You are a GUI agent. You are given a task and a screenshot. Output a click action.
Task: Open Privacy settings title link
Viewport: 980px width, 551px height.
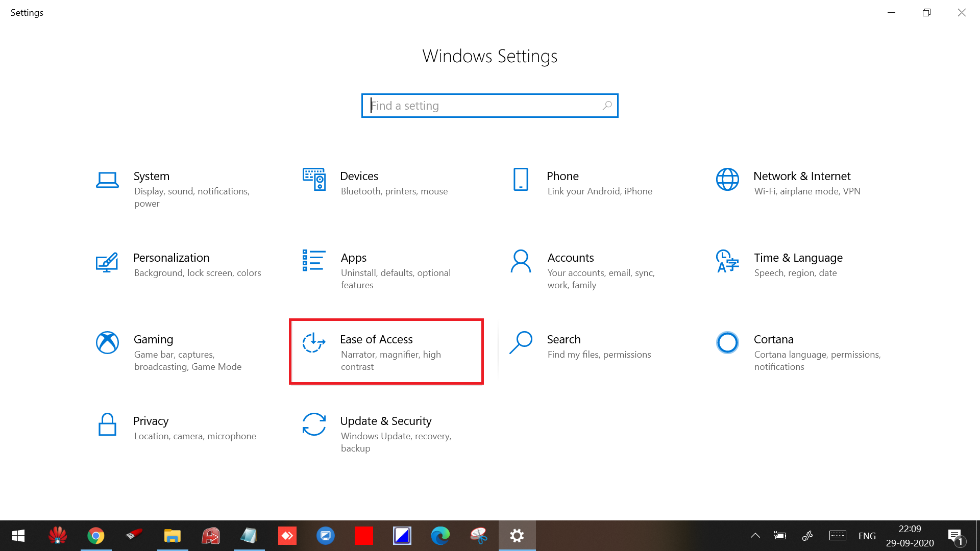(x=151, y=421)
